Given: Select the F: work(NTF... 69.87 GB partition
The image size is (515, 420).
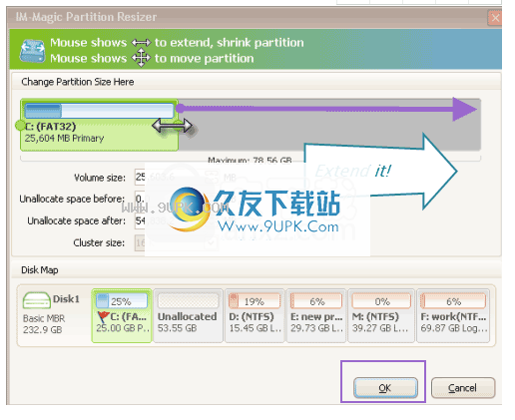Looking at the screenshot, I should click(453, 315).
